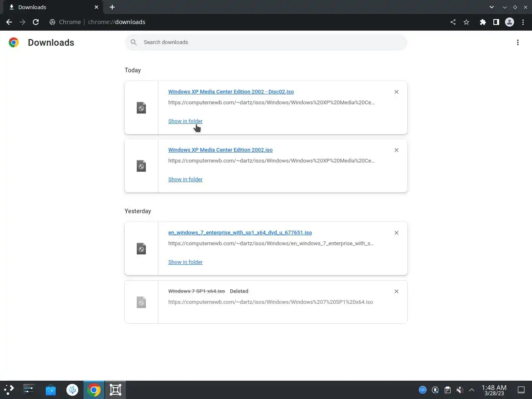This screenshot has width=532, height=399.
Task: Open the screenshot tool taskbar icon
Action: (116, 390)
